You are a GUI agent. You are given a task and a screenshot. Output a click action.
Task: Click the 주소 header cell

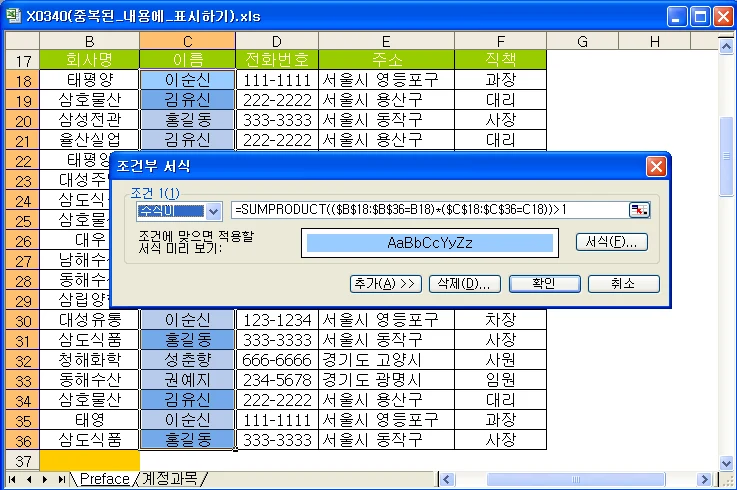[x=386, y=60]
